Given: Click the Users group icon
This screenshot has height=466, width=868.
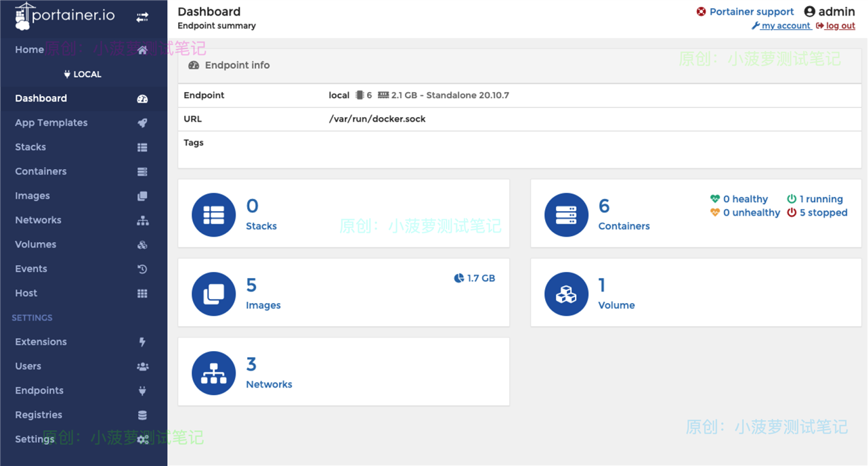Looking at the screenshot, I should coord(142,367).
